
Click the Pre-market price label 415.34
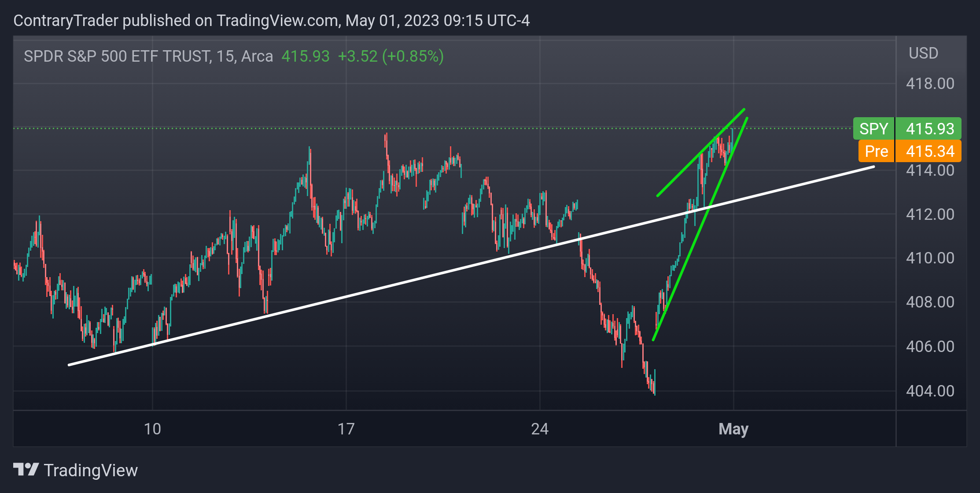pyautogui.click(x=910, y=151)
